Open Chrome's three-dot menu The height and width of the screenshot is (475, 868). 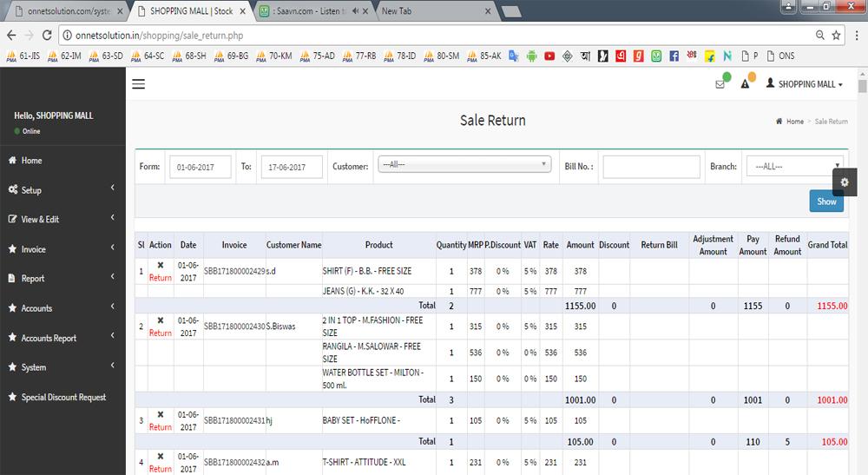click(857, 36)
